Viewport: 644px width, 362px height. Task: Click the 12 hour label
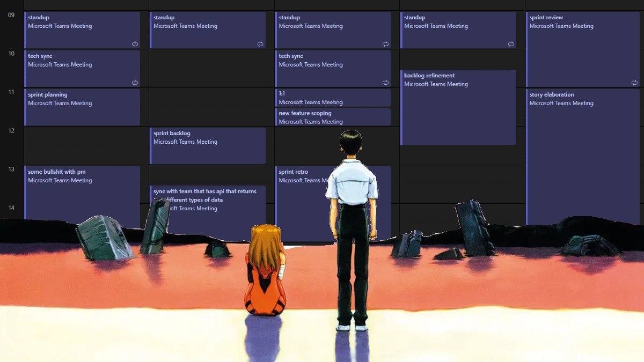coord(11,131)
